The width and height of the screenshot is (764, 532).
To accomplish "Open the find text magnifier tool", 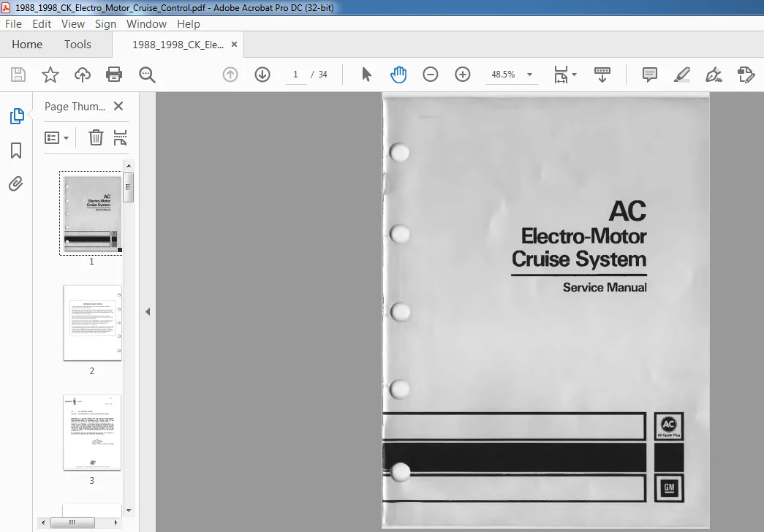I will tap(147, 75).
